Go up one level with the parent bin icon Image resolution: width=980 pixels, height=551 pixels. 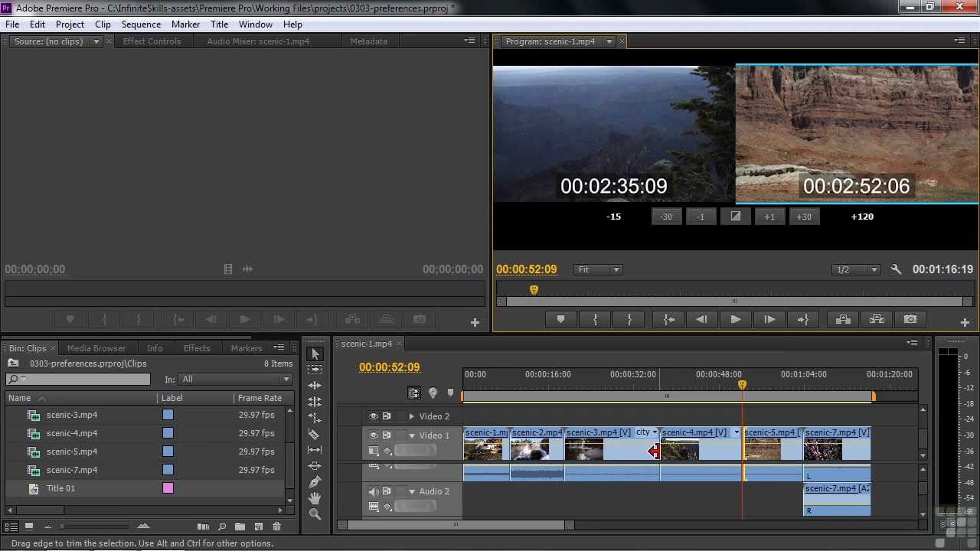[13, 364]
